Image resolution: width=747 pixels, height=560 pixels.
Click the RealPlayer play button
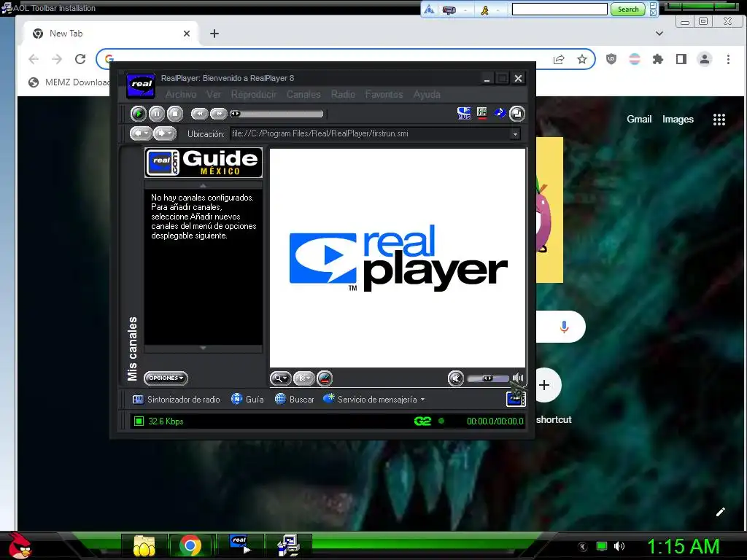[139, 114]
